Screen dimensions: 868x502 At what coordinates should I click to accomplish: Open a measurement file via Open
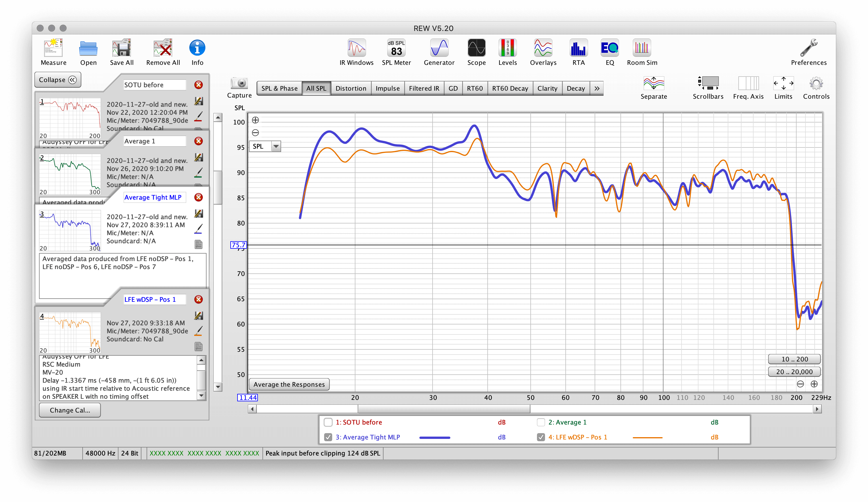coord(88,52)
